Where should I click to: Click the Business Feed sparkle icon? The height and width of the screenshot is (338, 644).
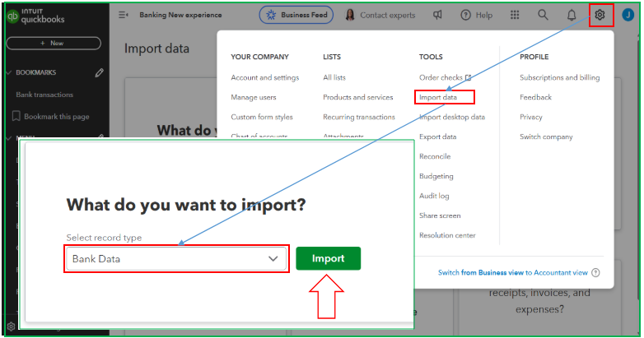(x=271, y=15)
